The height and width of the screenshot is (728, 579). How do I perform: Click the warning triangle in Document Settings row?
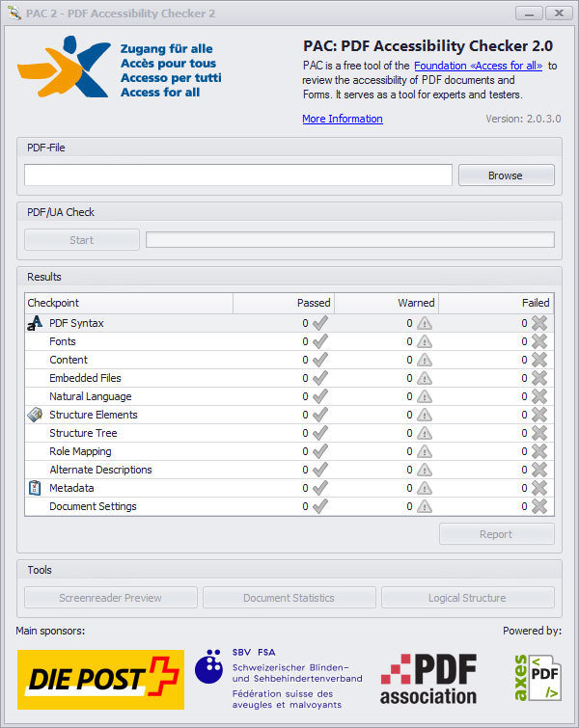click(425, 506)
